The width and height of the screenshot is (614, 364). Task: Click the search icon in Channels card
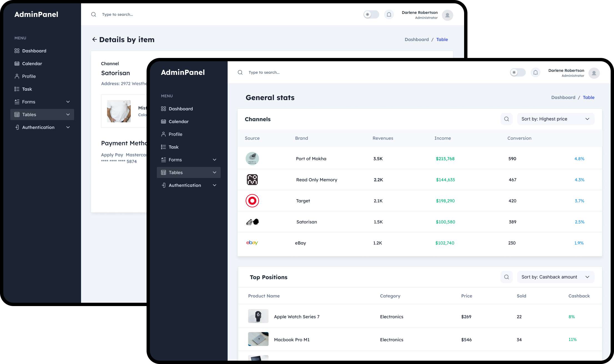[506, 119]
